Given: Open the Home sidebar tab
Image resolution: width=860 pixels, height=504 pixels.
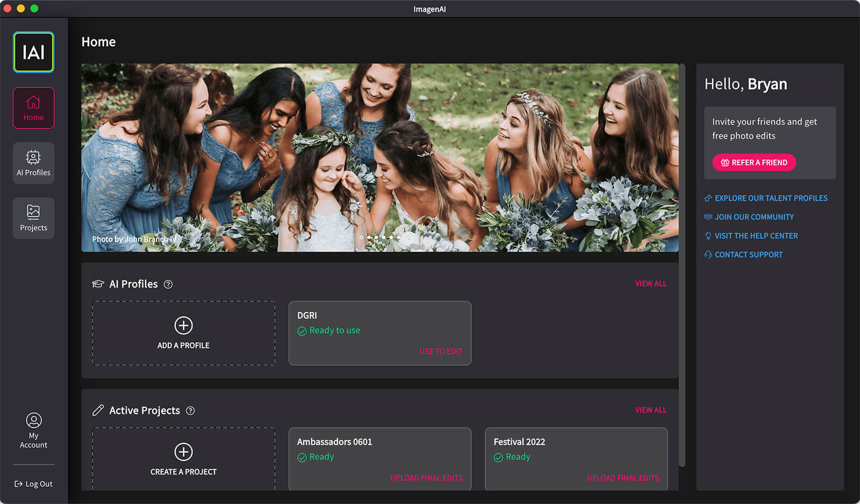Looking at the screenshot, I should coord(33,108).
